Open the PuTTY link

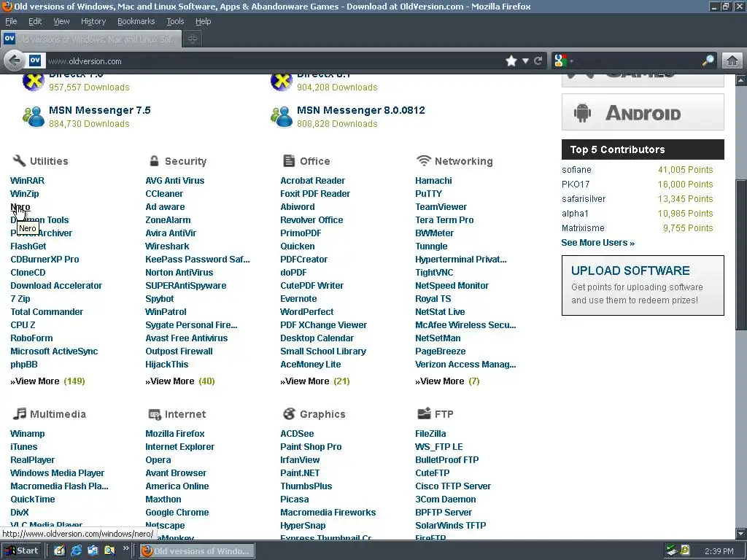pos(429,194)
